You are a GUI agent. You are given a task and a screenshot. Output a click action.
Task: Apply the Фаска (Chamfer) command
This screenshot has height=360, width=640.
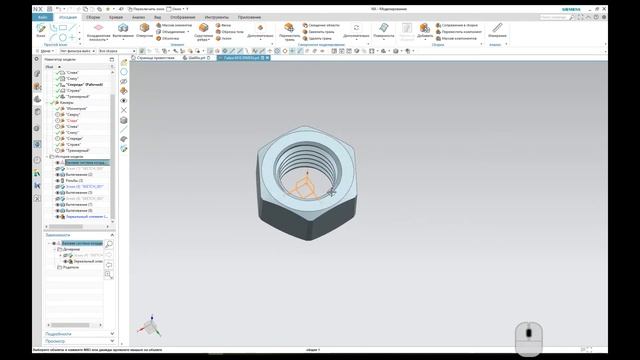pos(223,25)
